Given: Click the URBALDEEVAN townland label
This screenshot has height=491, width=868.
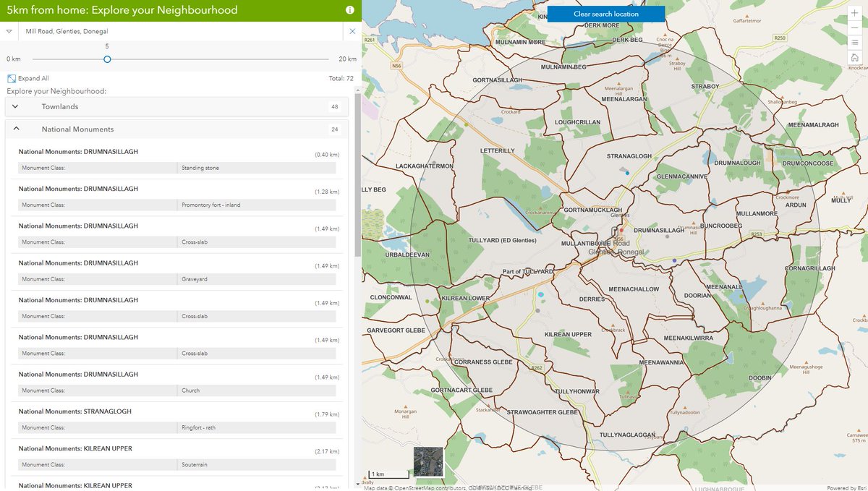Looking at the screenshot, I should pos(408,255).
